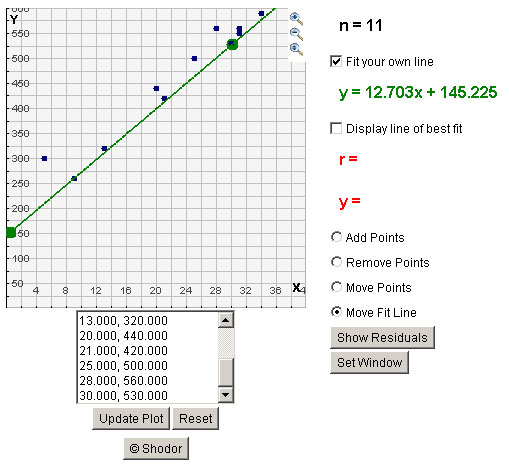Choose the Move Fit Line radio option
The height and width of the screenshot is (476, 509).
pyautogui.click(x=336, y=312)
